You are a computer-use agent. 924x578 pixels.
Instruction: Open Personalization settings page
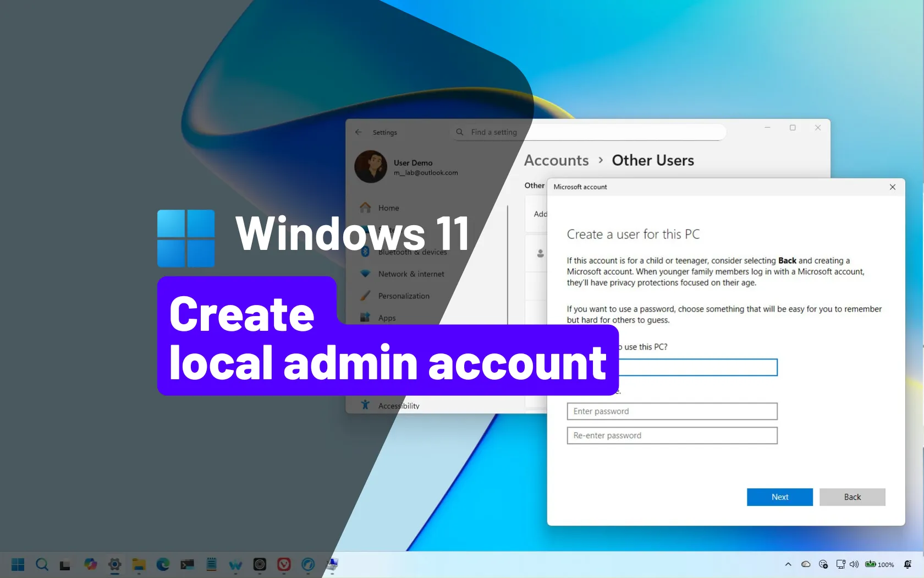pyautogui.click(x=404, y=296)
